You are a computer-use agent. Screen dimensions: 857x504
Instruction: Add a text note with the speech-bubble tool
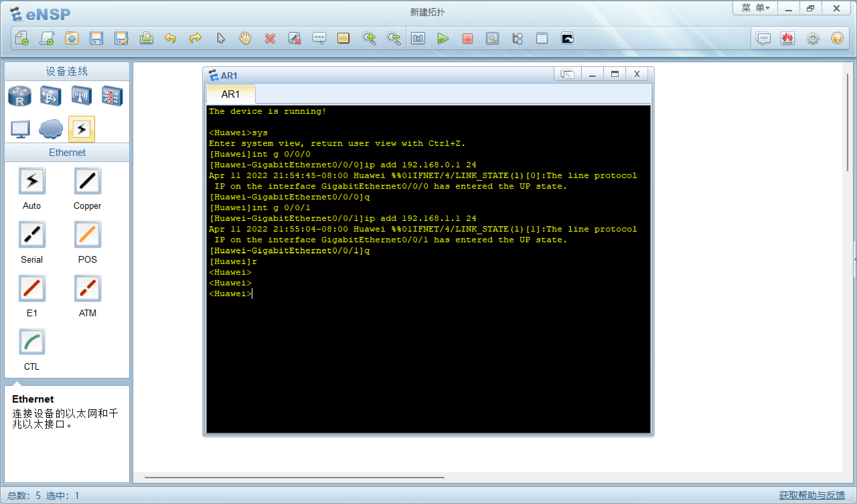(x=319, y=38)
